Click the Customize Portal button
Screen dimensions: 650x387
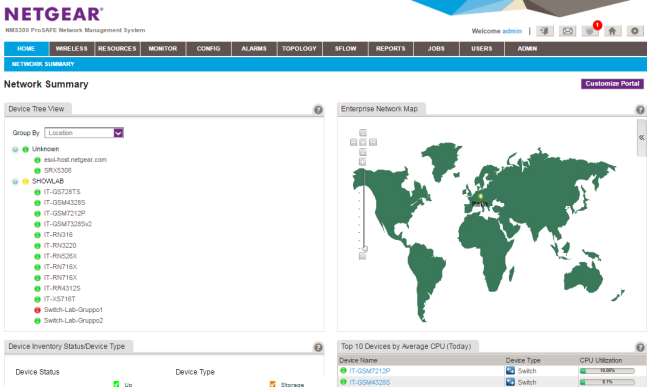[612, 84]
